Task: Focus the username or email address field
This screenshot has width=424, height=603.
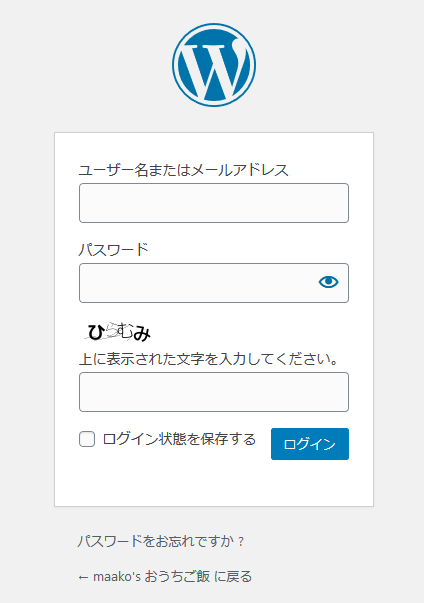Action: (x=214, y=203)
